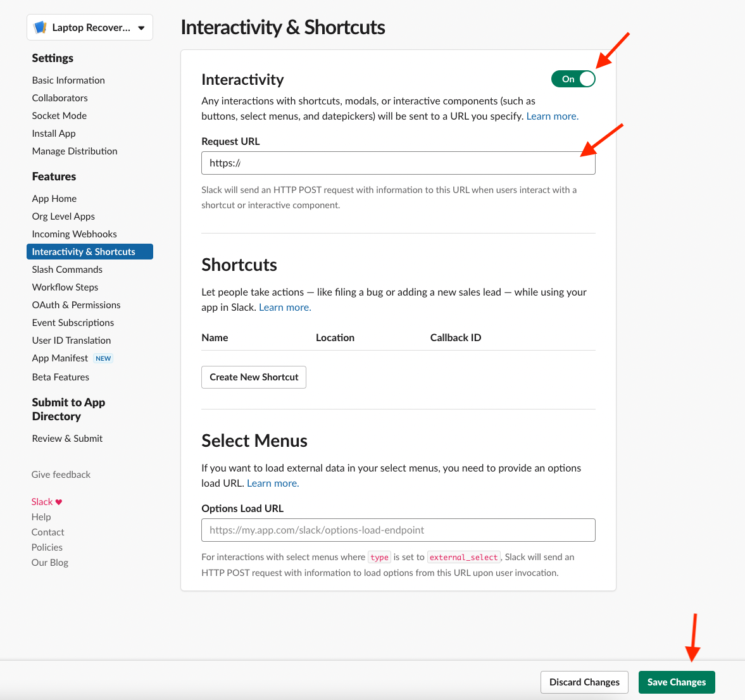This screenshot has height=700, width=745.
Task: Select Incoming Webhooks from Features
Action: 74,234
